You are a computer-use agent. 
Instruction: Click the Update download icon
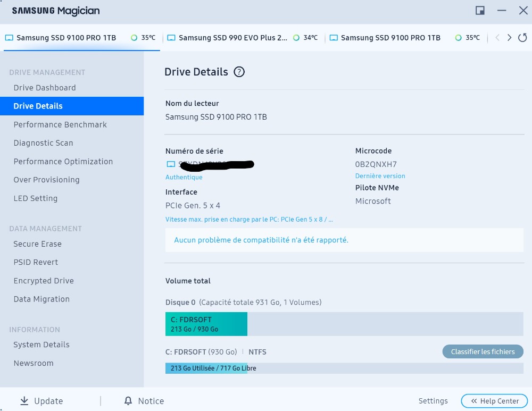coord(24,401)
